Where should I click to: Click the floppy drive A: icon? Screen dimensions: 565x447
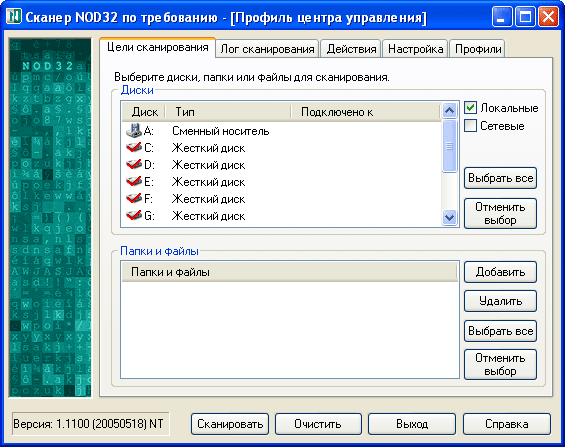[134, 131]
